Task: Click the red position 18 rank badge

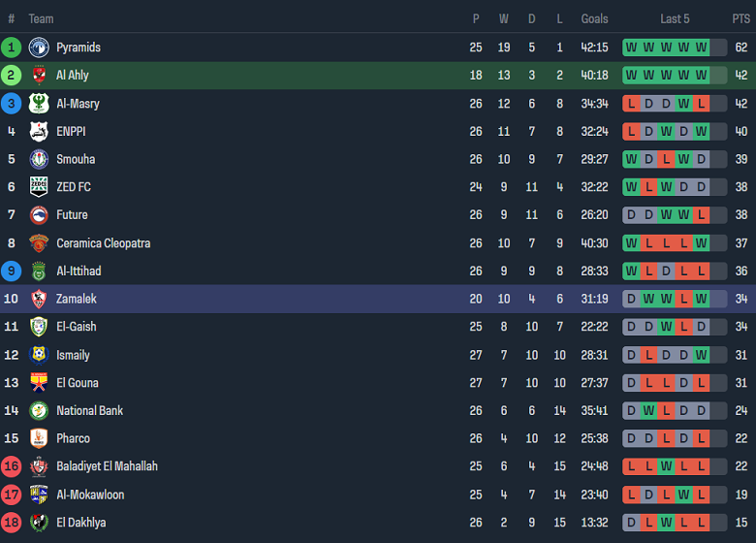Action: tap(12, 523)
